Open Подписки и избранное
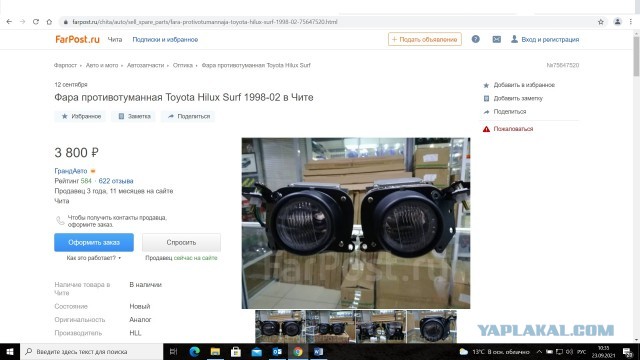 pyautogui.click(x=165, y=40)
